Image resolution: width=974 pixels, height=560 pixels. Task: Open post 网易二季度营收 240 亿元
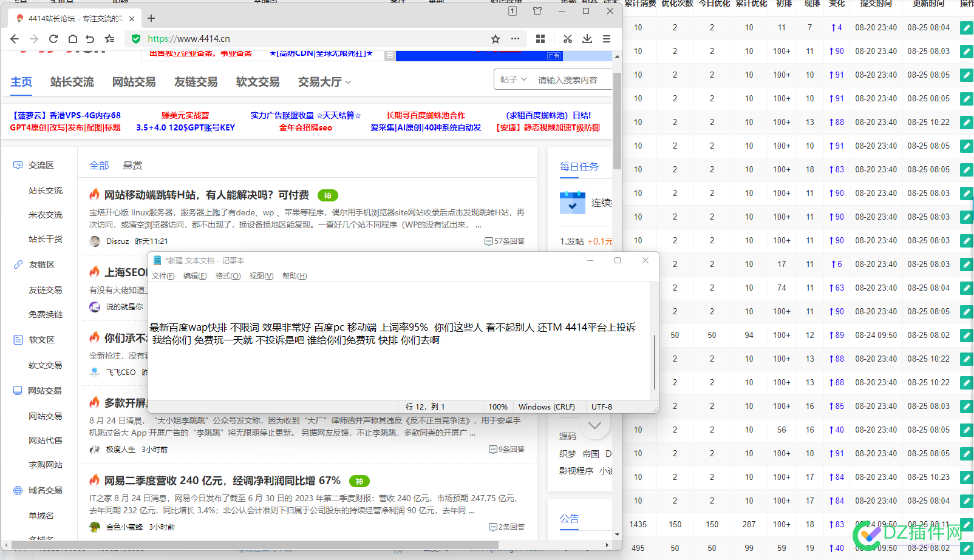(222, 481)
